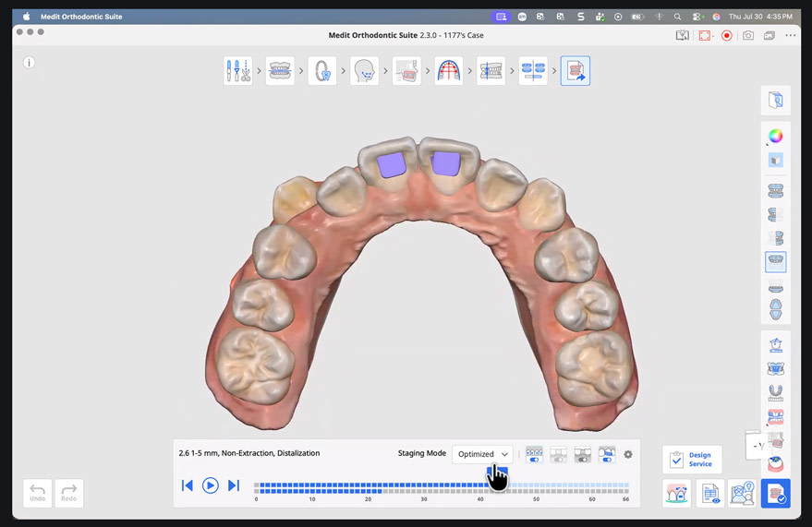
Task: Click stage 60 on the staging timeline
Action: click(x=592, y=487)
